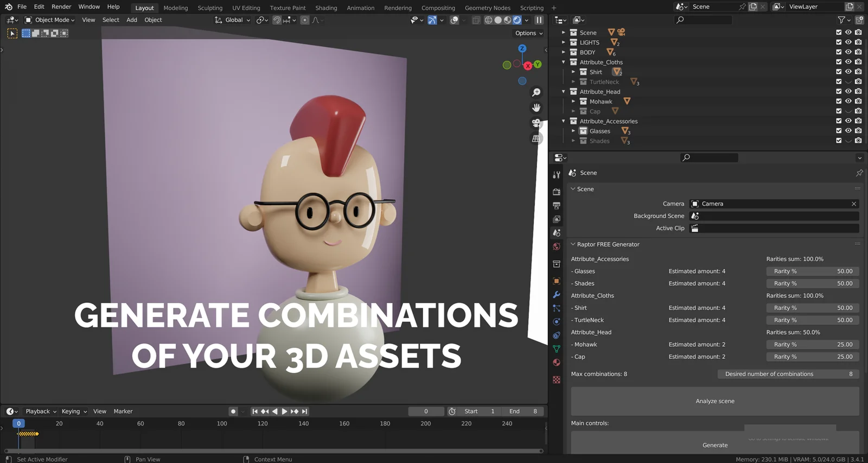Open the Render properties tab icon
The image size is (868, 463).
[x=557, y=192]
